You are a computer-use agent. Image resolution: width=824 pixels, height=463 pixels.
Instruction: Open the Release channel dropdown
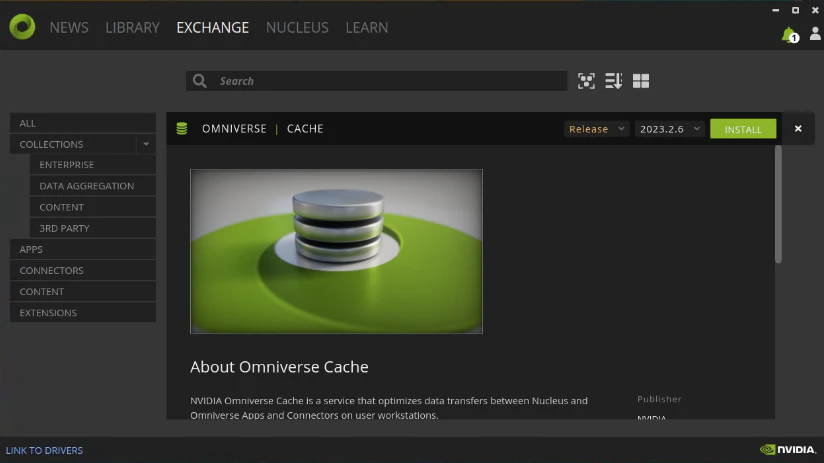tap(596, 129)
